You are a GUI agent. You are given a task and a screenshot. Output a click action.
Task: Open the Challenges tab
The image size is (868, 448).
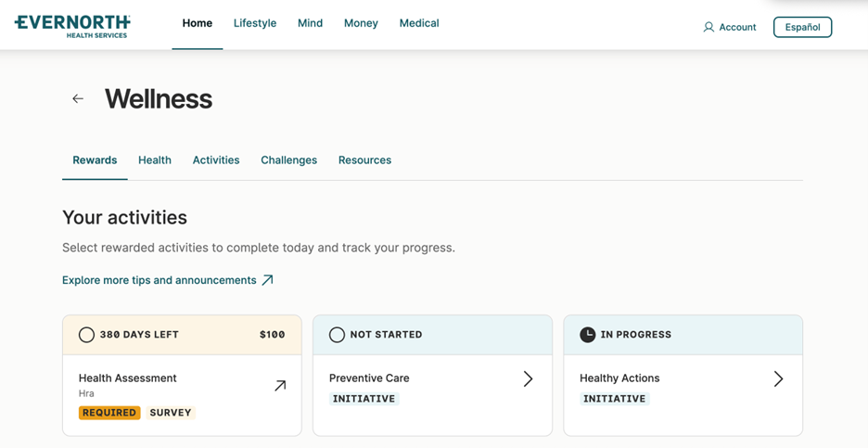tap(289, 160)
